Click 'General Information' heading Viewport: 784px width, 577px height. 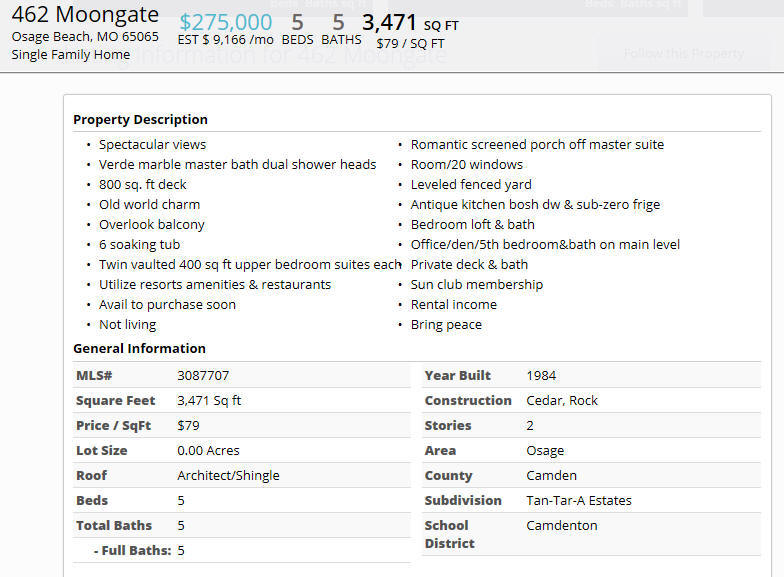coord(140,348)
